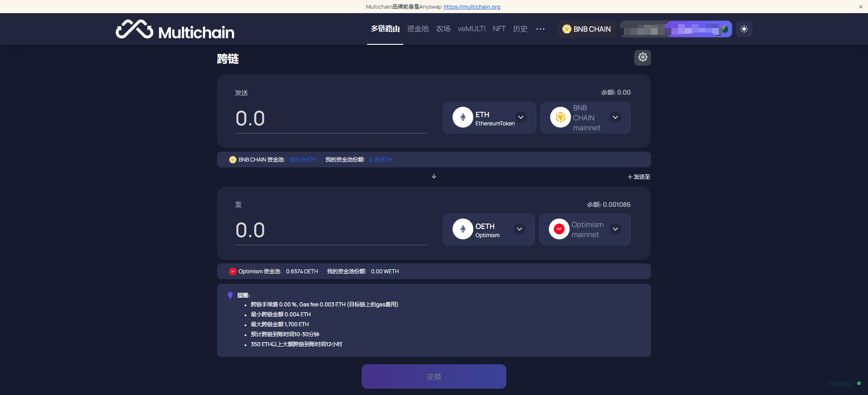Image resolution: width=868 pixels, height=395 pixels.
Task: Switch to the veMULTI tab
Action: tap(472, 29)
